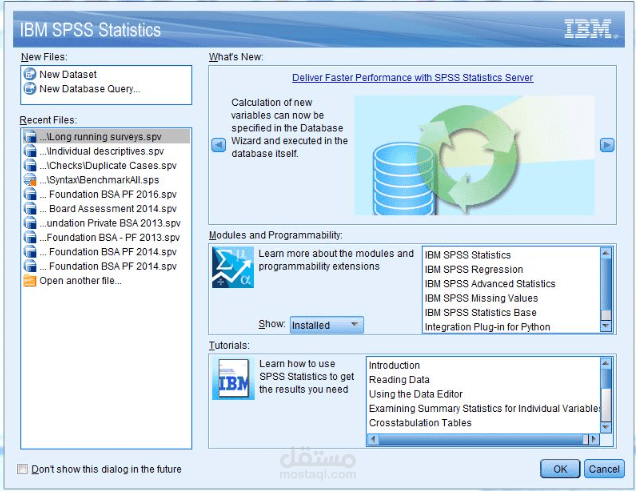Enable Don't show this dialog in future
The image size is (636, 491).
23,469
